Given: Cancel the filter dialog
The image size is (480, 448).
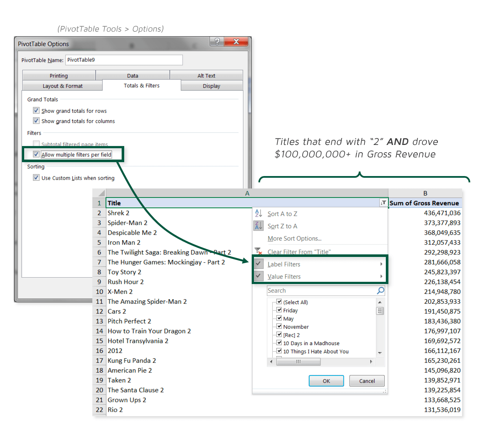Looking at the screenshot, I should pos(366,381).
